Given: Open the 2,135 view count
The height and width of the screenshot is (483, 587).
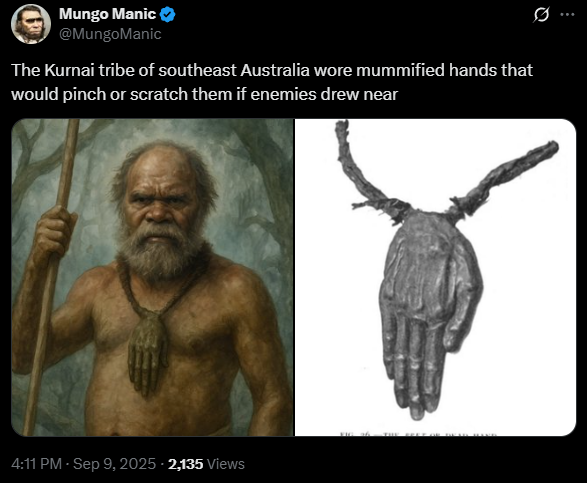Looking at the screenshot, I should point(185,464).
